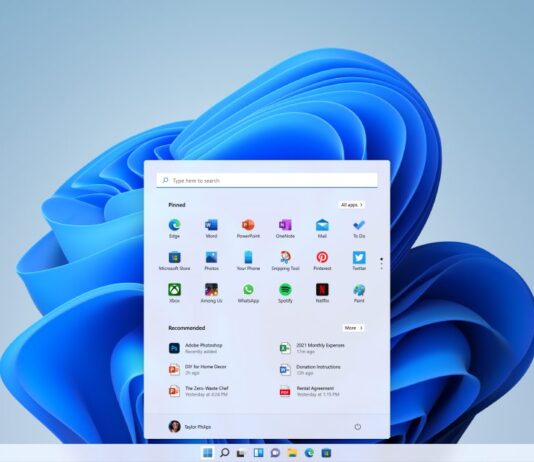Open File Explorer on the taskbar
This screenshot has height=462, width=534.
[292, 453]
